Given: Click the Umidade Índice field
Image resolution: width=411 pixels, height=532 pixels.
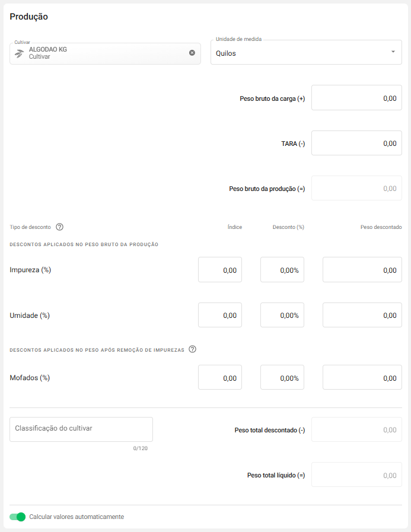Looking at the screenshot, I should 220,315.
